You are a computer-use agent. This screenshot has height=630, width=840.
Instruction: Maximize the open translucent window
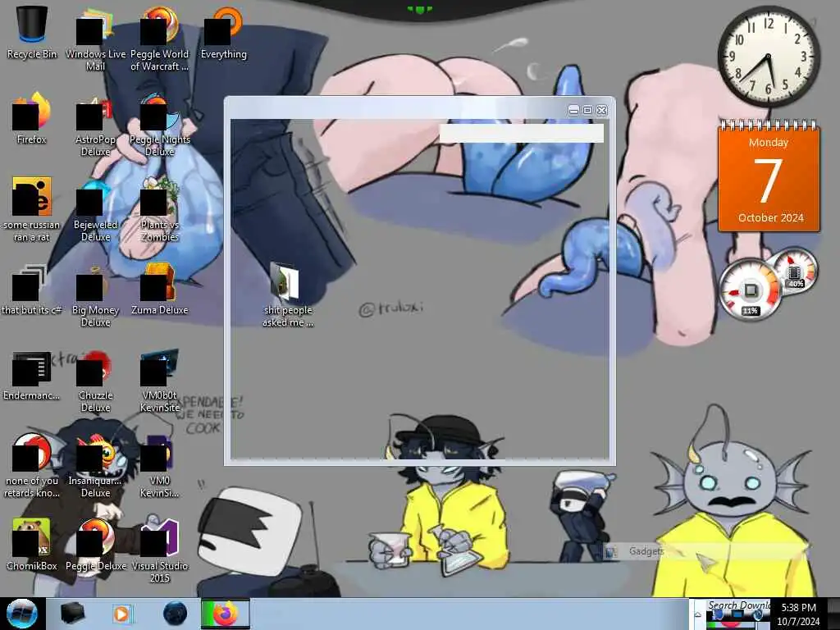pos(587,110)
